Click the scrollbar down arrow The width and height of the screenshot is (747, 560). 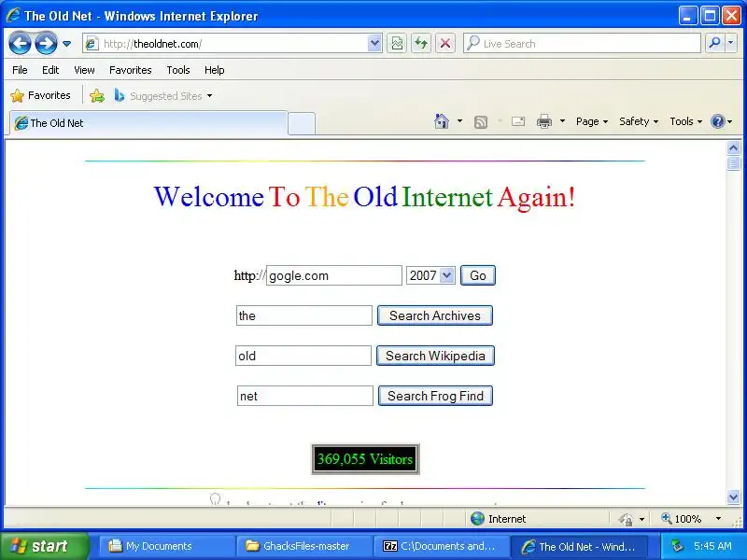pyautogui.click(x=734, y=497)
